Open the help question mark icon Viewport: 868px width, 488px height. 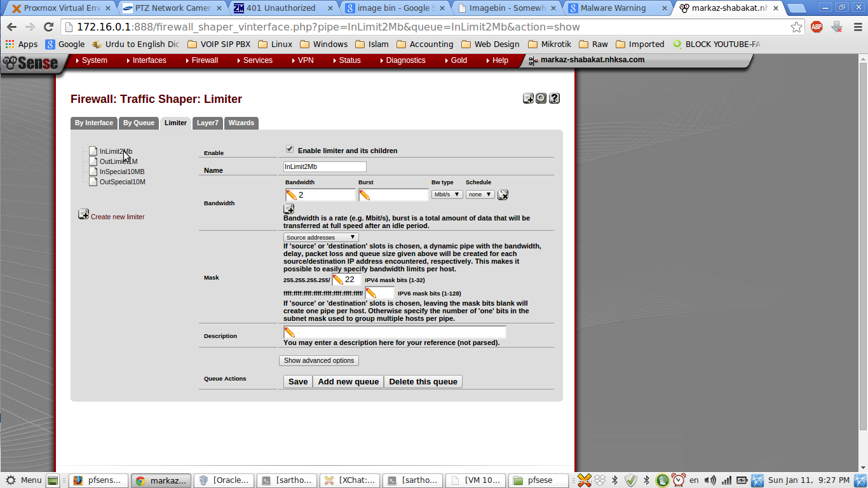[x=554, y=98]
